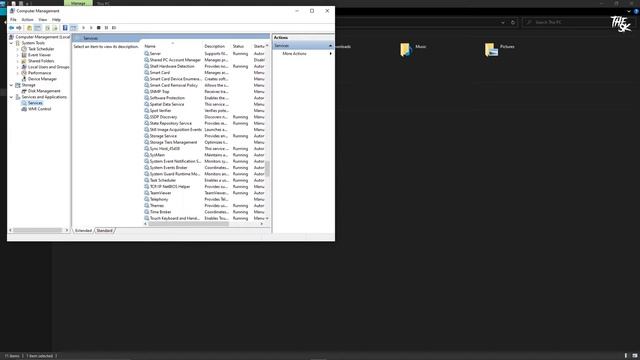
Task: Select Services in the console tree
Action: tap(35, 103)
